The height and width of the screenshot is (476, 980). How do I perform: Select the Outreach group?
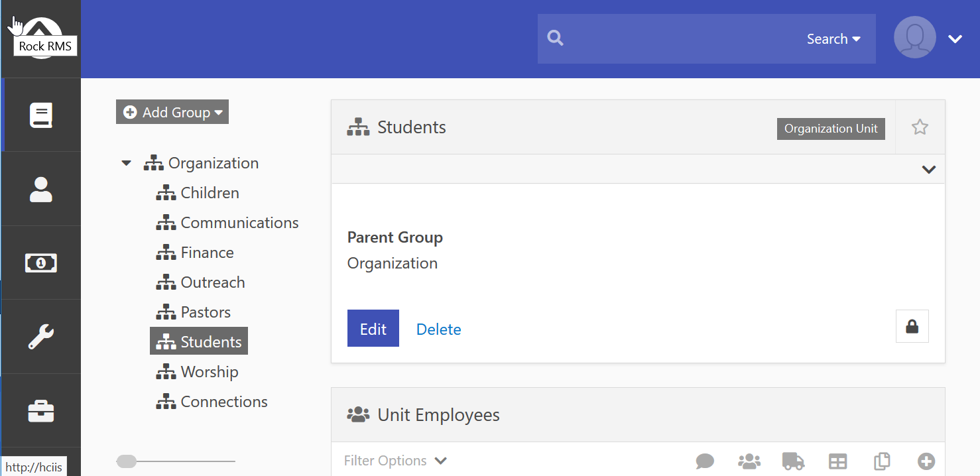pyautogui.click(x=200, y=282)
